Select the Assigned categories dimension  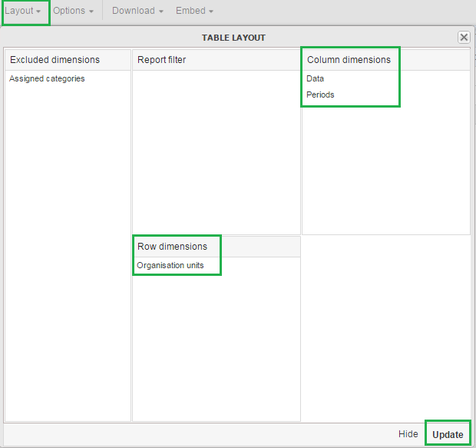[47, 78]
